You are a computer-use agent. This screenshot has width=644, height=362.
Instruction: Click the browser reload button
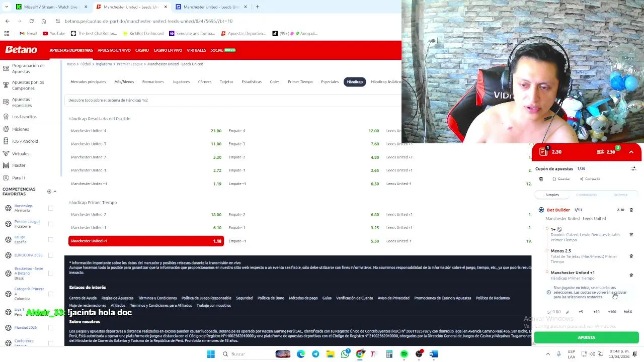point(31,21)
